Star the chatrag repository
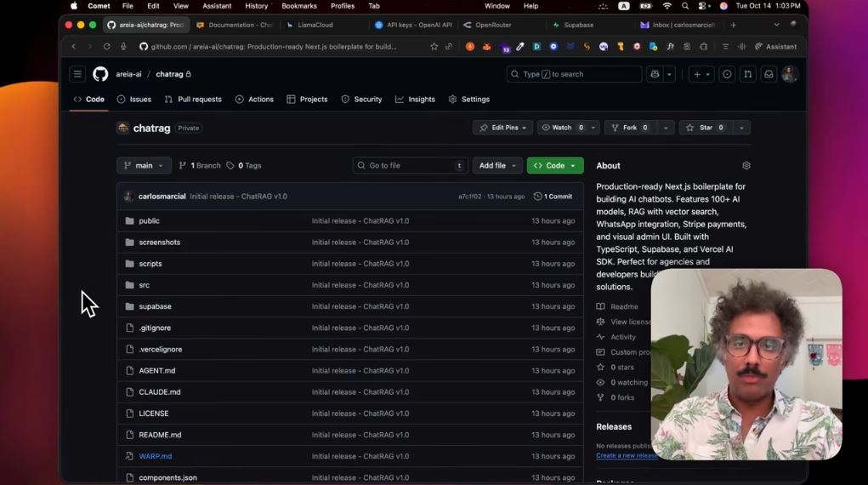Viewport: 868px width, 485px height. [x=705, y=128]
